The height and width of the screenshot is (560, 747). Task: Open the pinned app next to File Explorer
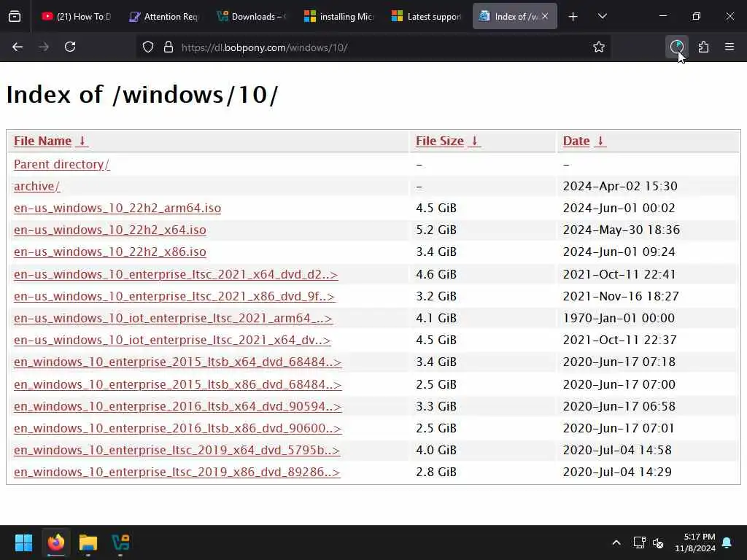click(x=120, y=542)
